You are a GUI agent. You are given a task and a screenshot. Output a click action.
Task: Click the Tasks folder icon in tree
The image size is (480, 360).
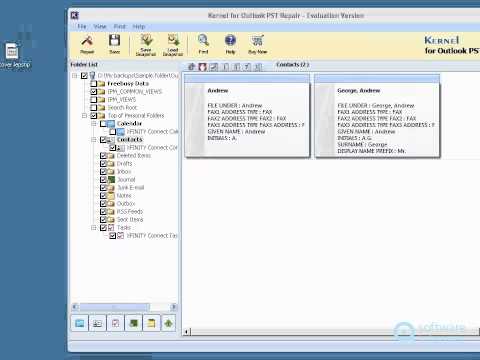[x=111, y=228]
